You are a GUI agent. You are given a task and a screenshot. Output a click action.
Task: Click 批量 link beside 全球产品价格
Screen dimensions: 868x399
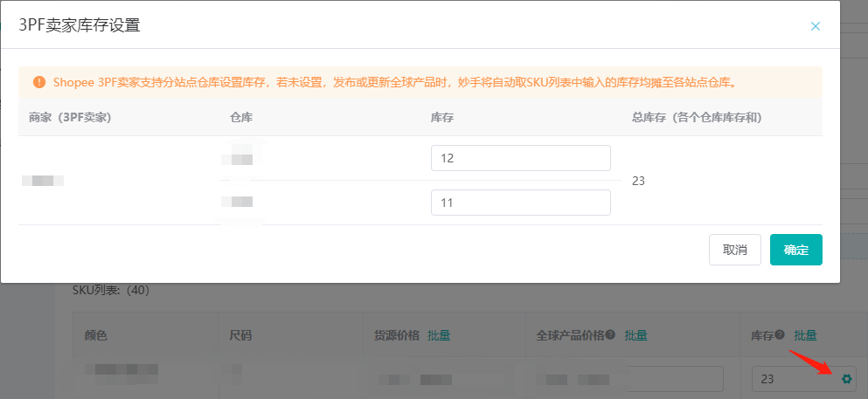(636, 335)
